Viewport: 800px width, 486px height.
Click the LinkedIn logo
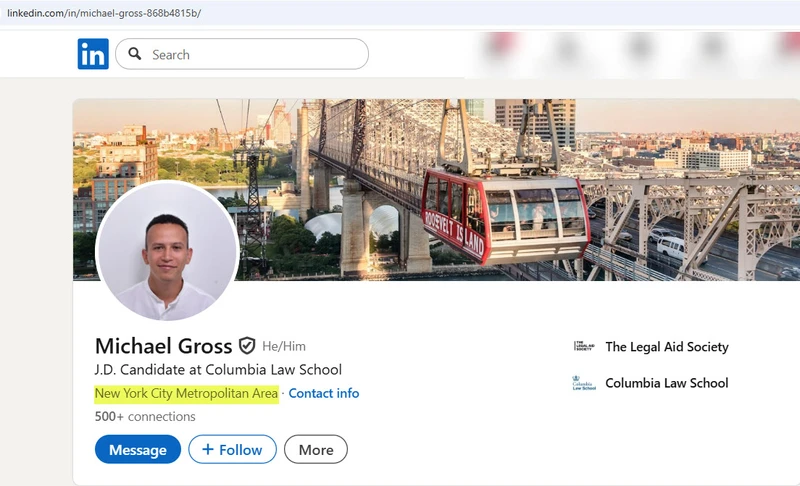click(93, 54)
